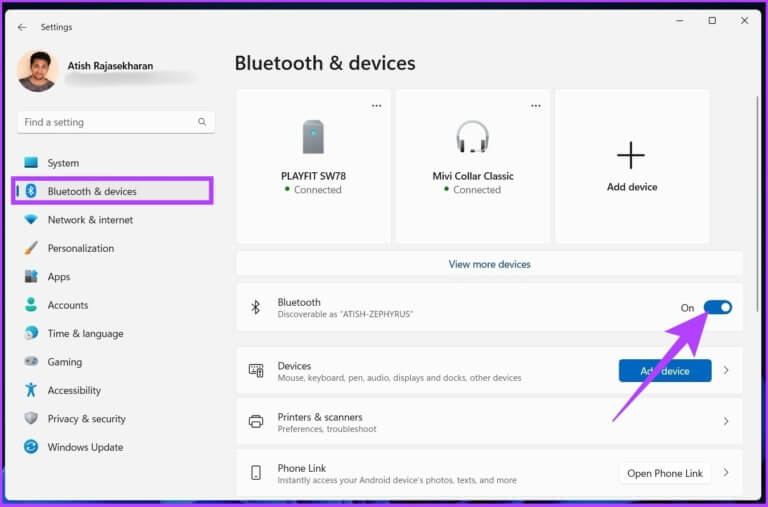Click the Gaming controller icon
This screenshot has width=768, height=507.
point(31,362)
